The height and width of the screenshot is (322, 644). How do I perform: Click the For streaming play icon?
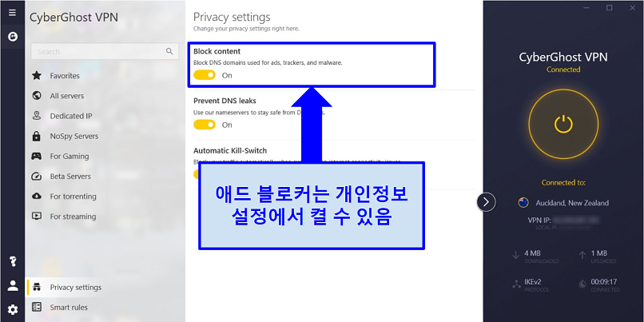tap(37, 216)
